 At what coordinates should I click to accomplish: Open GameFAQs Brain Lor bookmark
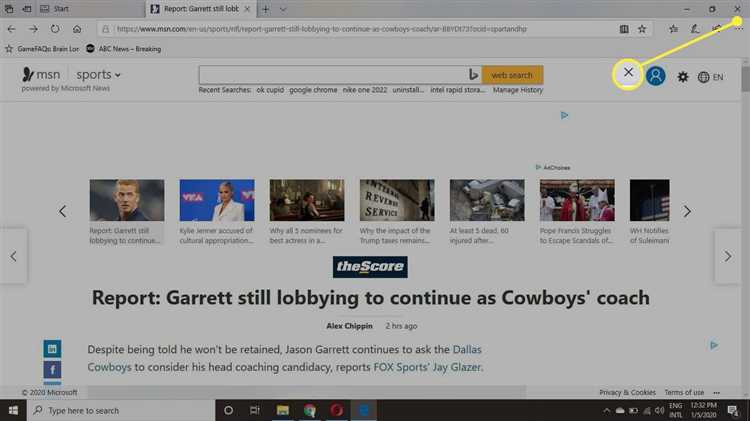42,49
